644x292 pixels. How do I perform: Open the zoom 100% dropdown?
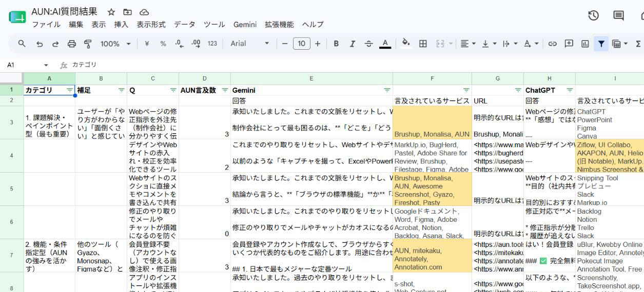pos(115,44)
